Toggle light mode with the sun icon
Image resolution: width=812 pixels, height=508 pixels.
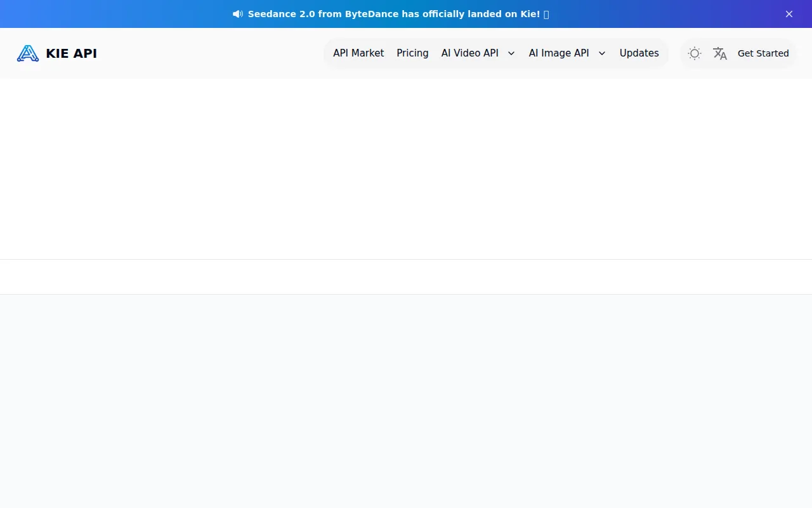click(x=694, y=53)
